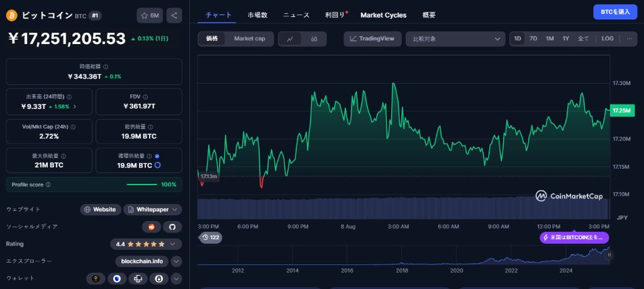Open the ニュース tab
Image resolution: width=644 pixels, height=289 pixels.
[296, 15]
